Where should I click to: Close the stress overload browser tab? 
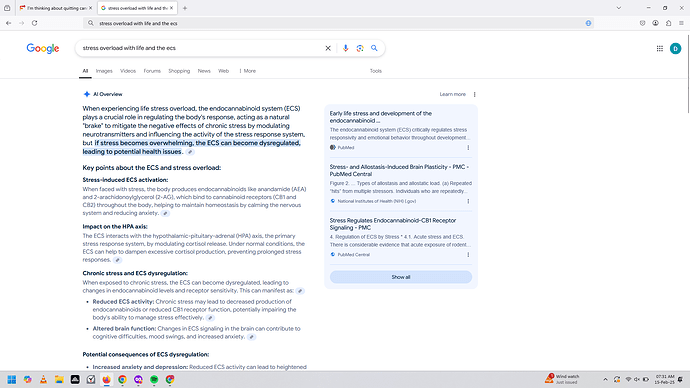pos(172,8)
